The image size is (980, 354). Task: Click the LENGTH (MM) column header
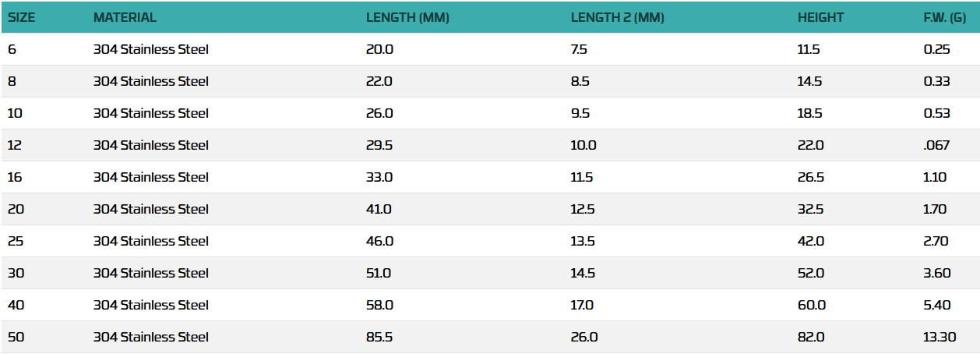click(x=407, y=17)
